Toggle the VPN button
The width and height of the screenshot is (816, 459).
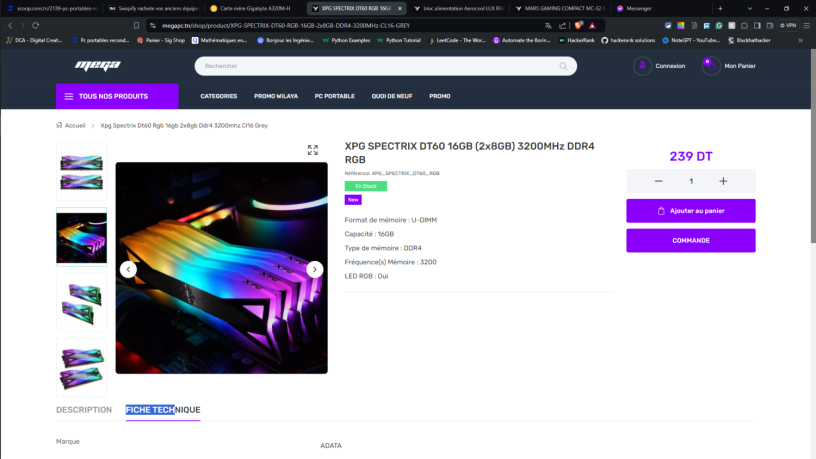[788, 26]
